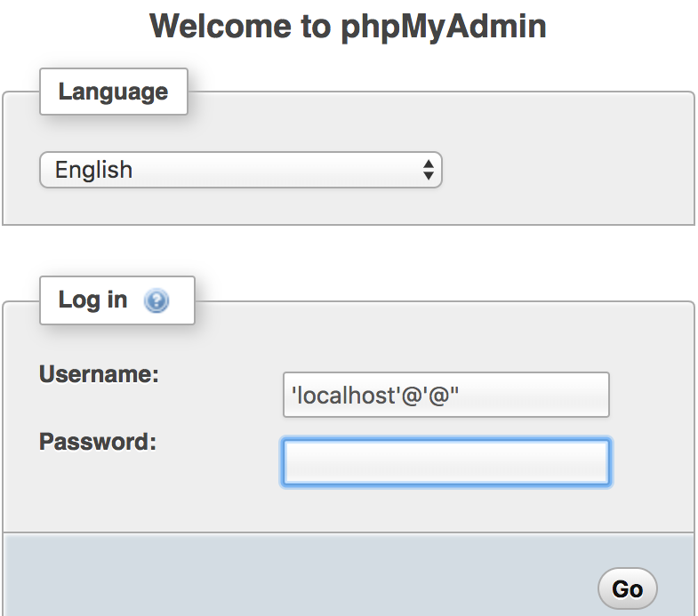
Task: Click the 'Log in' legend text
Action: click(93, 300)
